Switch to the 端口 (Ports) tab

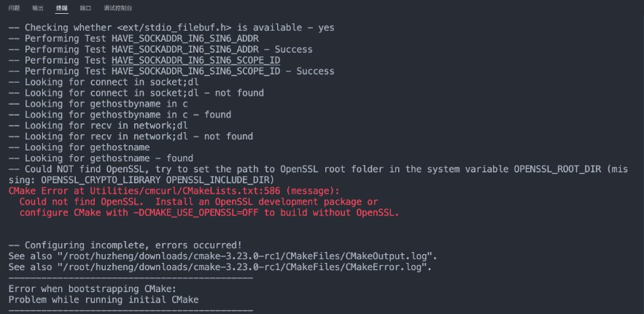pos(85,8)
